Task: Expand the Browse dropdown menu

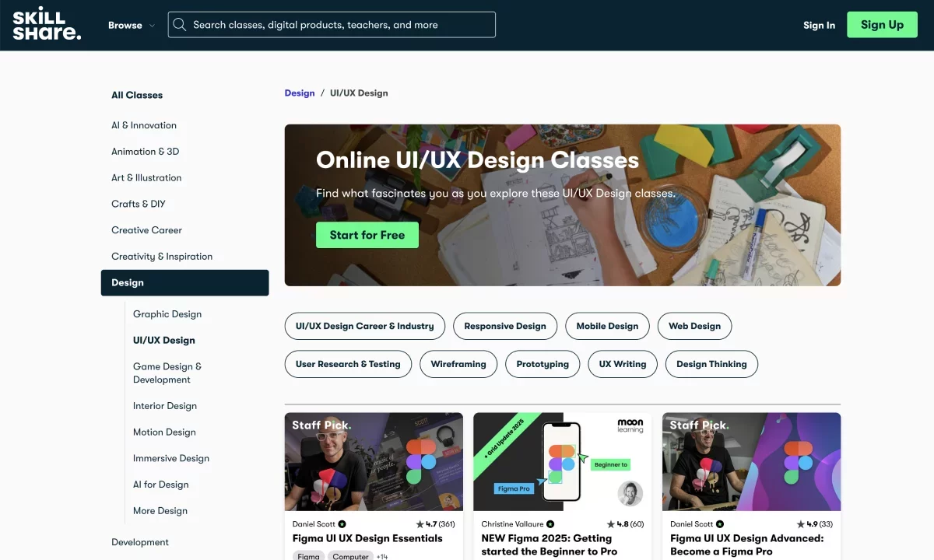Action: 131,25
